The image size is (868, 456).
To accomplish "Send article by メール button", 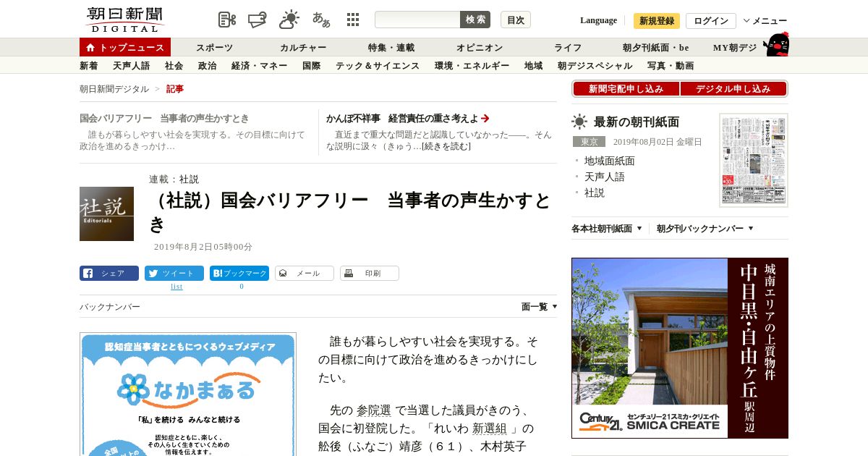I will (x=305, y=274).
